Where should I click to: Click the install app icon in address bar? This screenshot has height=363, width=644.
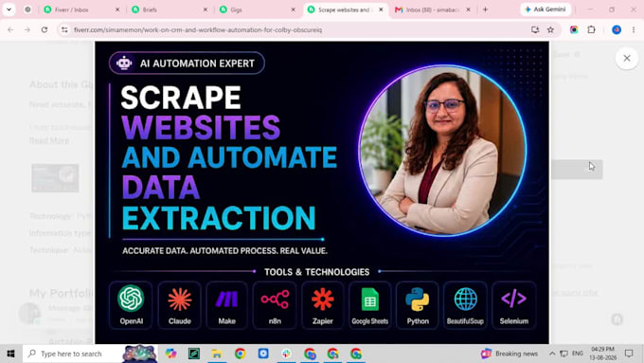point(535,29)
